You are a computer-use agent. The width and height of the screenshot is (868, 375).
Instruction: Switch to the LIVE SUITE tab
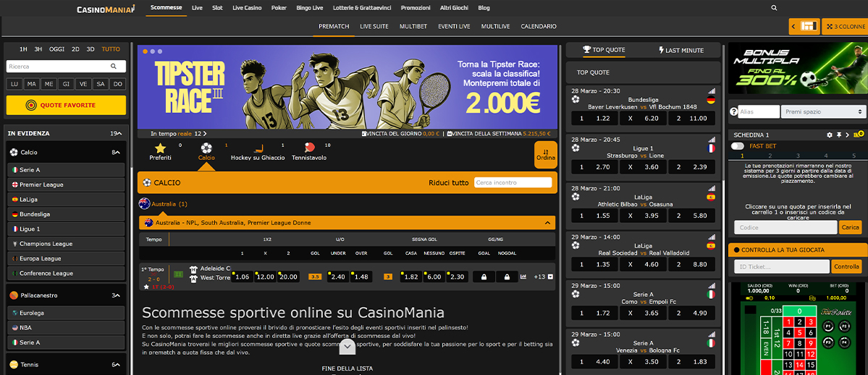374,26
